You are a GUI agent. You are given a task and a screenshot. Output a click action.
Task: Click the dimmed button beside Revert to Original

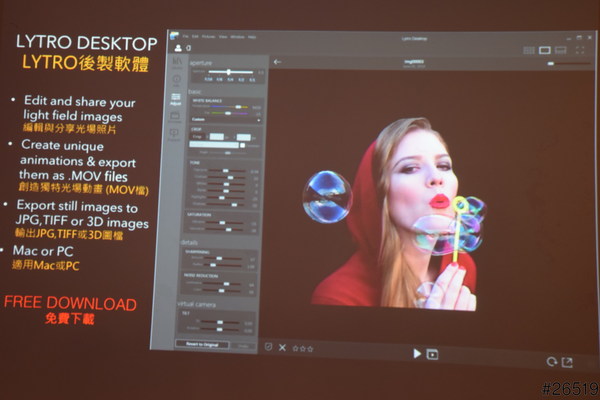click(244, 346)
